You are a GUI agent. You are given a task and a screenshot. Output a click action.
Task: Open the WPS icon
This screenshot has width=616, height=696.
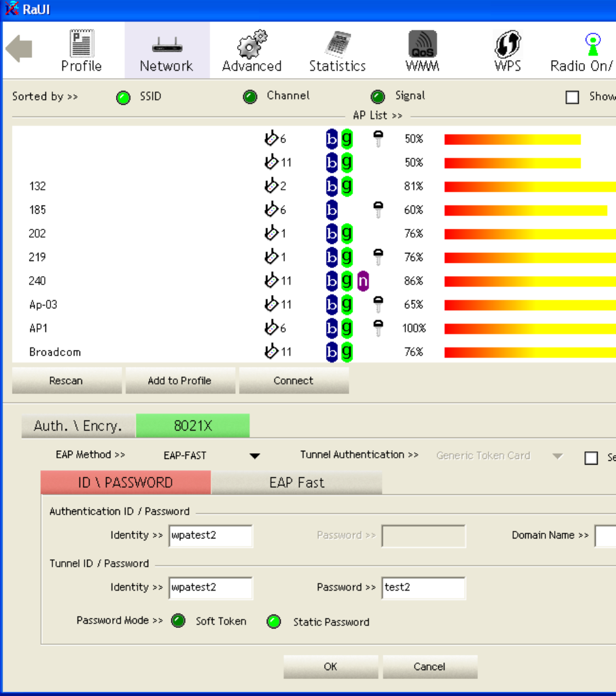pyautogui.click(x=508, y=44)
